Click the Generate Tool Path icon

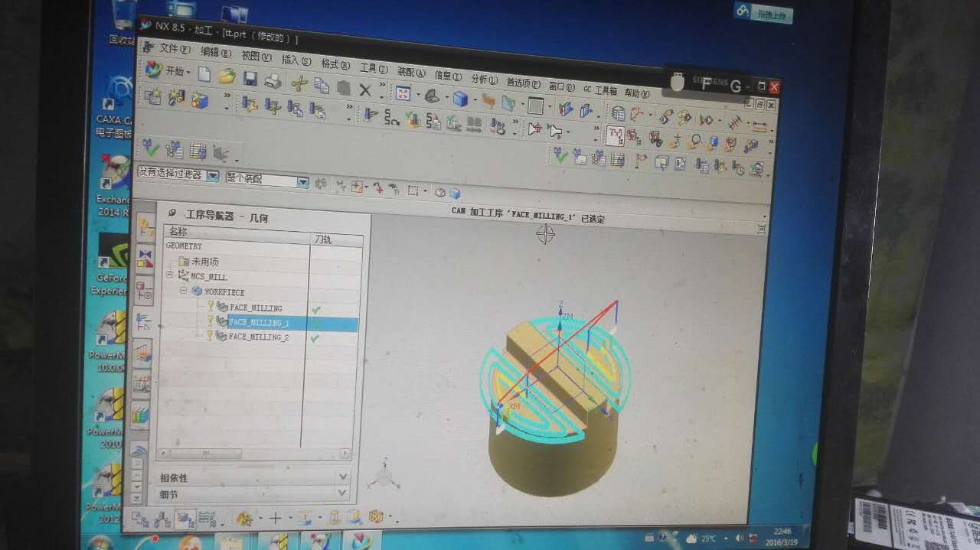371,115
